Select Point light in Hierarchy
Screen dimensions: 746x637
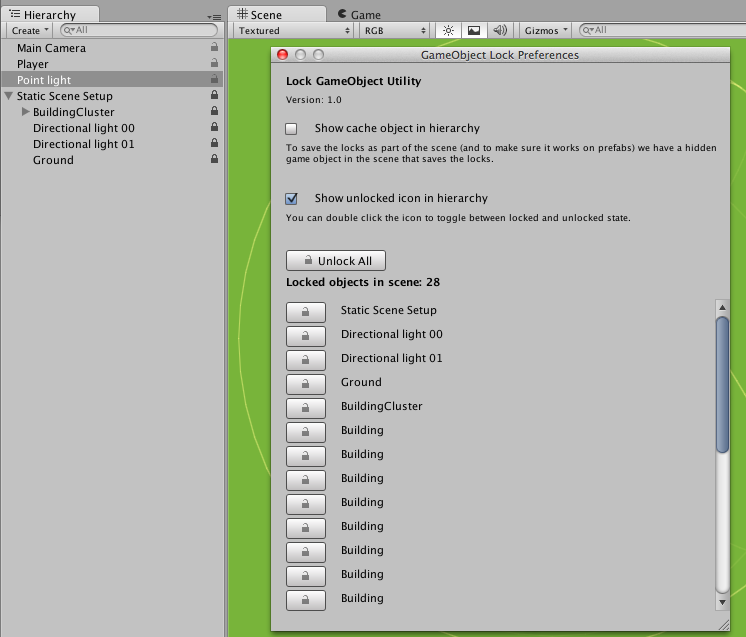click(112, 79)
